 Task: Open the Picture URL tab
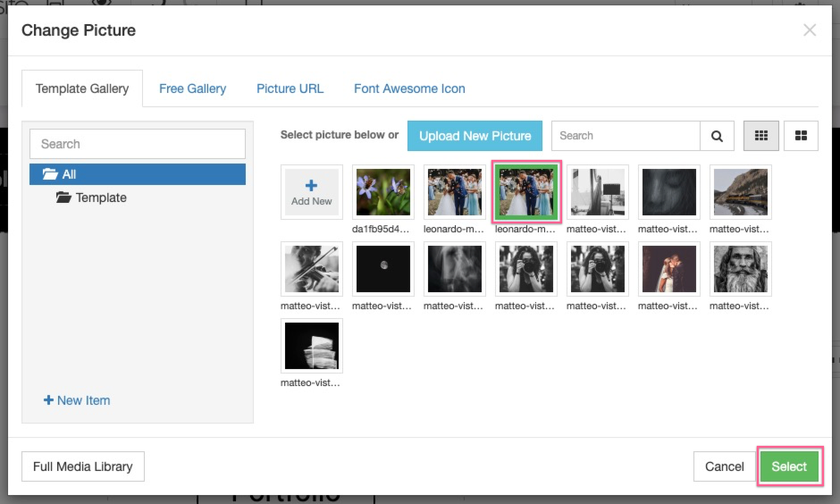pos(290,88)
